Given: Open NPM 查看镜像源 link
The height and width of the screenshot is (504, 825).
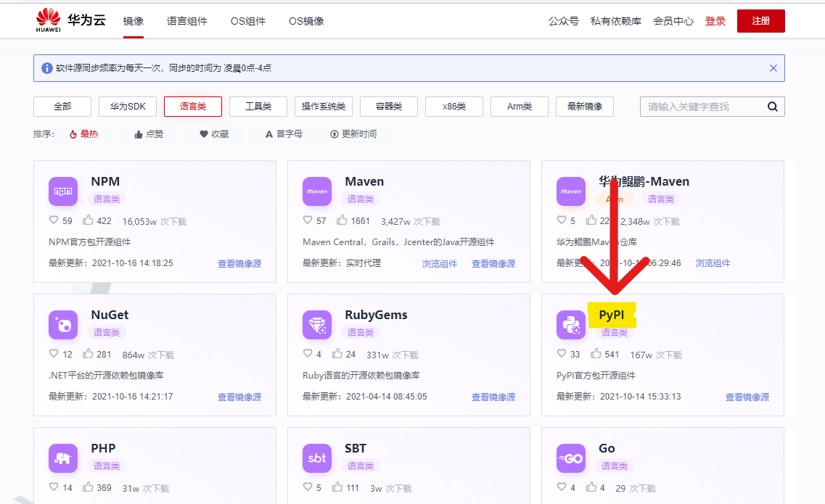Looking at the screenshot, I should pyautogui.click(x=239, y=263).
